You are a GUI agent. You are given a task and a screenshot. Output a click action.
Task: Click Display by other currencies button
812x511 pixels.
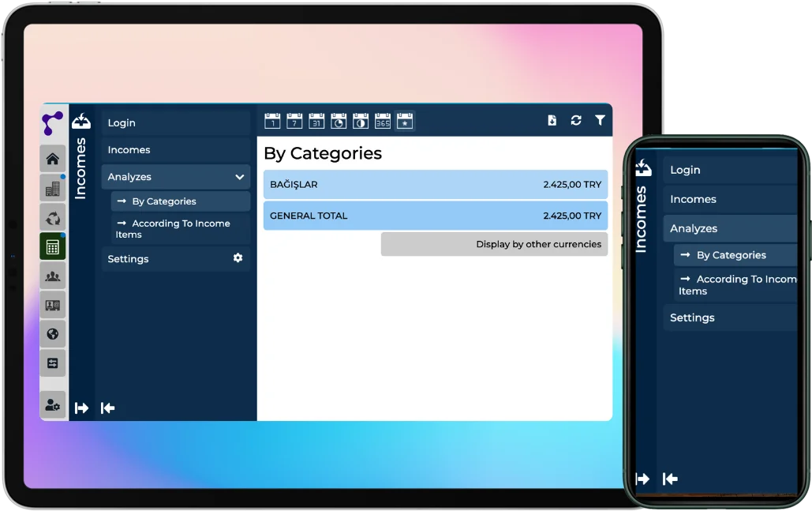pos(494,244)
